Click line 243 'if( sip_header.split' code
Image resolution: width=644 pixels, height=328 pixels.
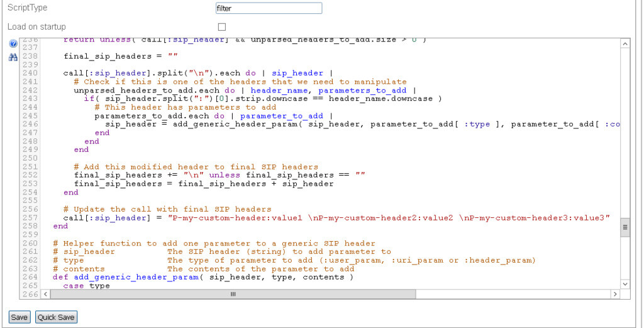pyautogui.click(x=264, y=99)
